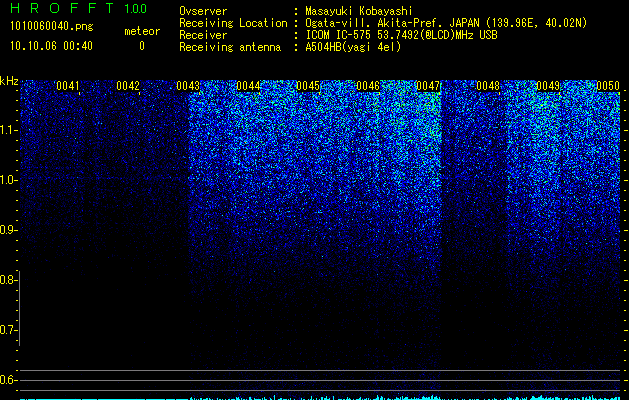Screen dimensions: 629x400
Task: Click the meteor count value 0
Action: 142,46
